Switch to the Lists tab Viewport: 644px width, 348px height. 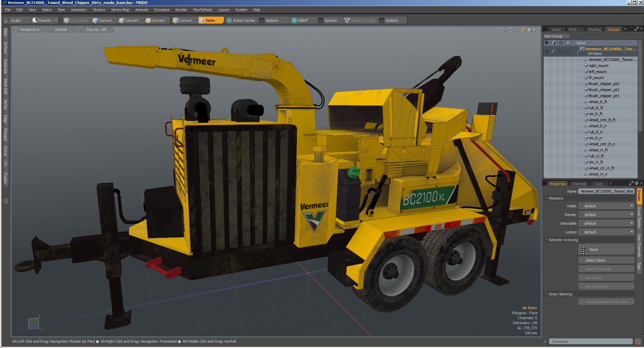click(598, 184)
